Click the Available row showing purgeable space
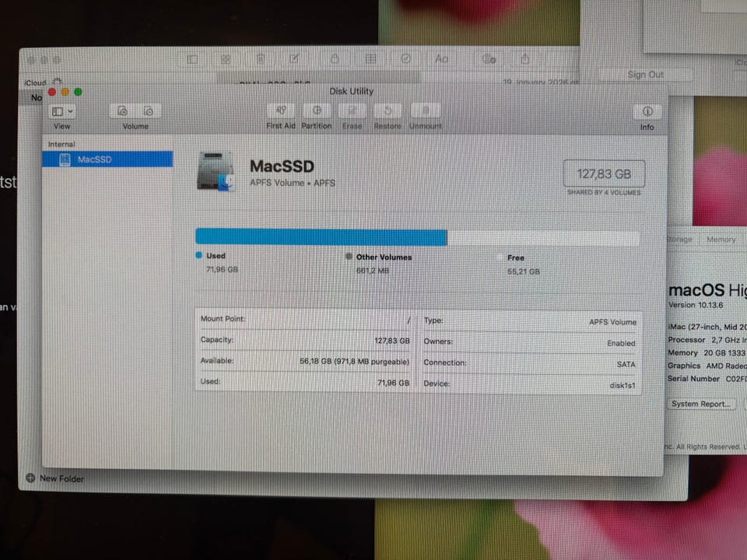 pos(305,361)
